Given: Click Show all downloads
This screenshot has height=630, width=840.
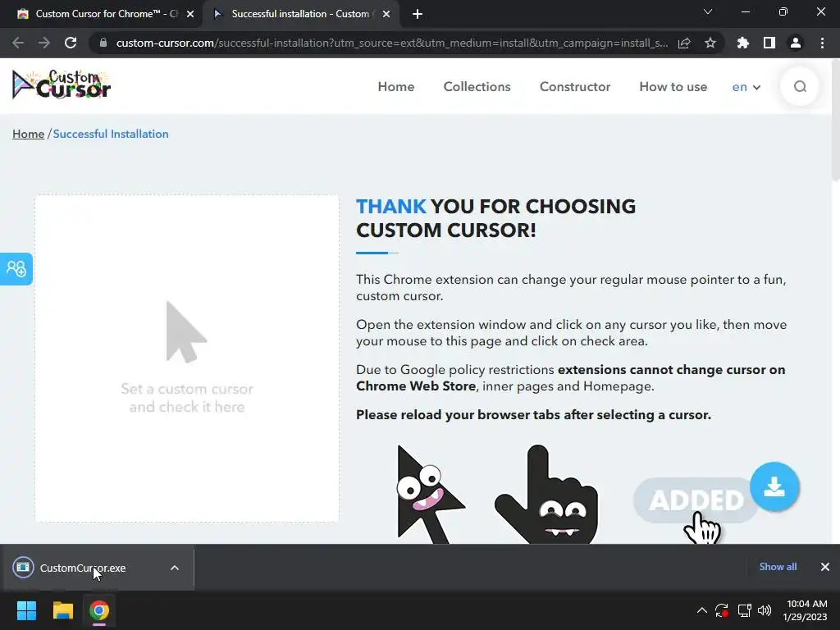Looking at the screenshot, I should pyautogui.click(x=778, y=567).
